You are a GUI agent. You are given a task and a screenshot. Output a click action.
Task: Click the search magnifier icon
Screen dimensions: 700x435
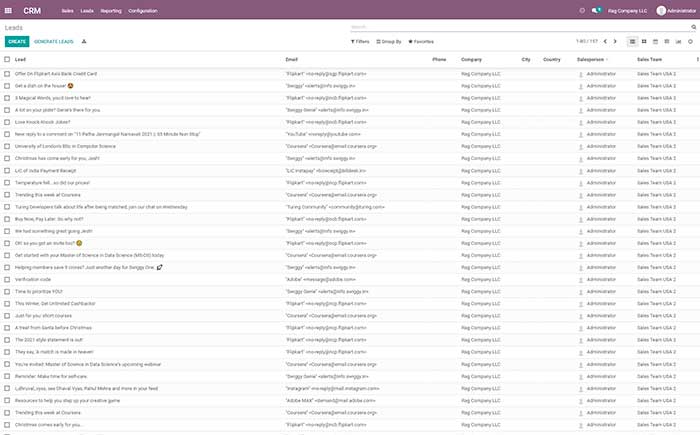pyautogui.click(x=693, y=27)
